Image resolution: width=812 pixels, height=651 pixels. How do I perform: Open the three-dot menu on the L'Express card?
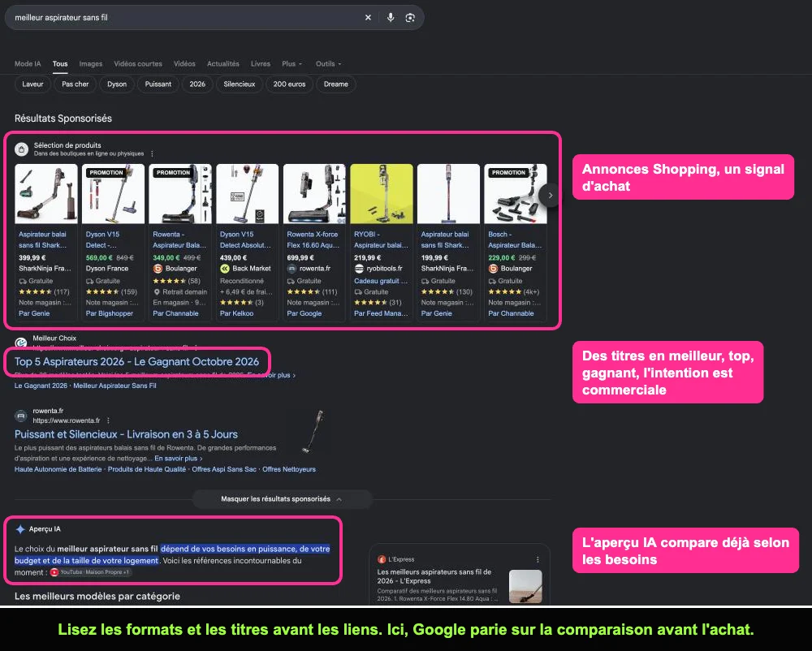[x=538, y=559]
